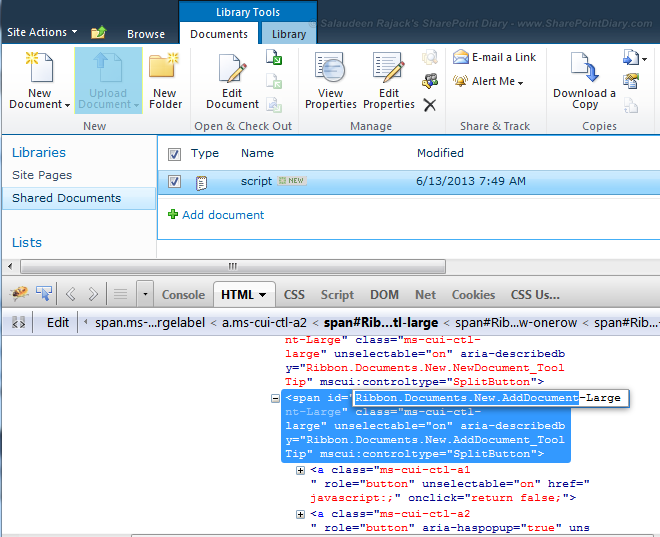
Task: Open the Firebug Console tab
Action: point(183,295)
